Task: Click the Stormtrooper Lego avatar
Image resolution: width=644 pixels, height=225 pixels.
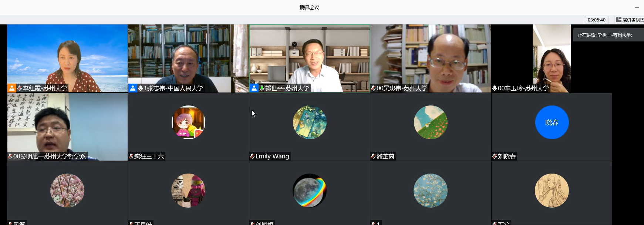Action: click(188, 191)
